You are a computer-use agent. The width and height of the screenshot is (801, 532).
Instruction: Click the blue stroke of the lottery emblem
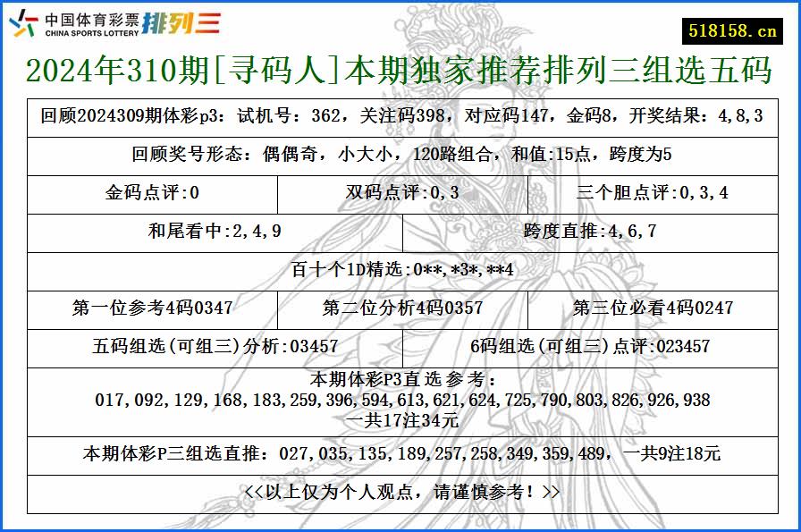point(14,22)
